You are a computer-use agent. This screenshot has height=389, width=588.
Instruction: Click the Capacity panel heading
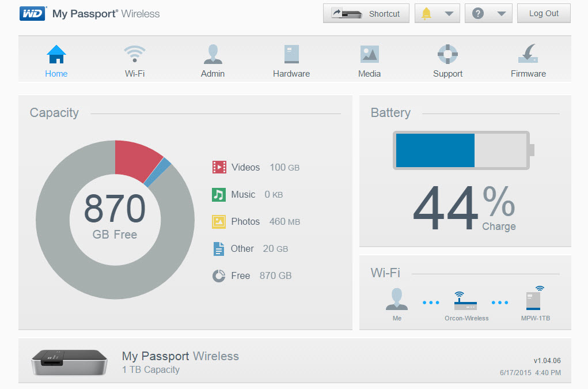click(54, 113)
